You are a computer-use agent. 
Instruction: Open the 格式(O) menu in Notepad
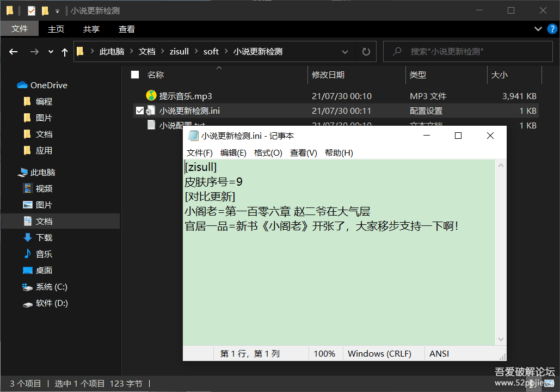[x=268, y=153]
